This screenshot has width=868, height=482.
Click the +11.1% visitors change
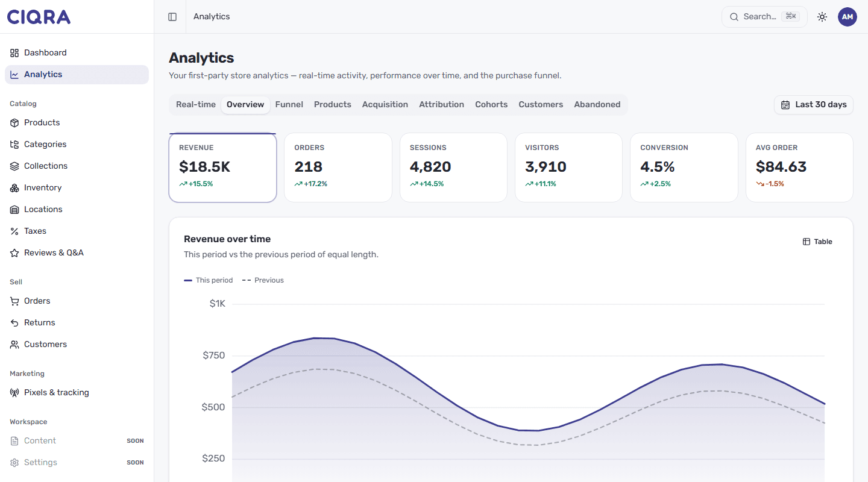click(x=546, y=184)
